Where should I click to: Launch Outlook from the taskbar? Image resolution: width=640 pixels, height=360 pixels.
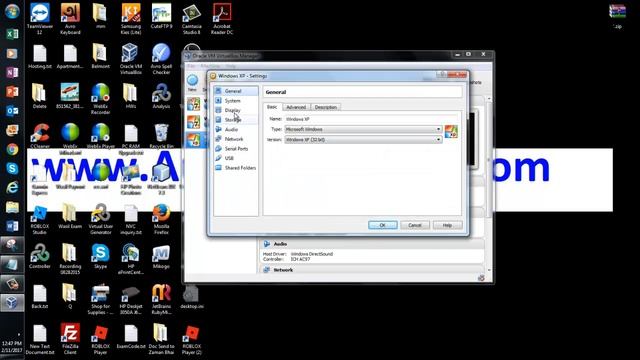[x=12, y=111]
